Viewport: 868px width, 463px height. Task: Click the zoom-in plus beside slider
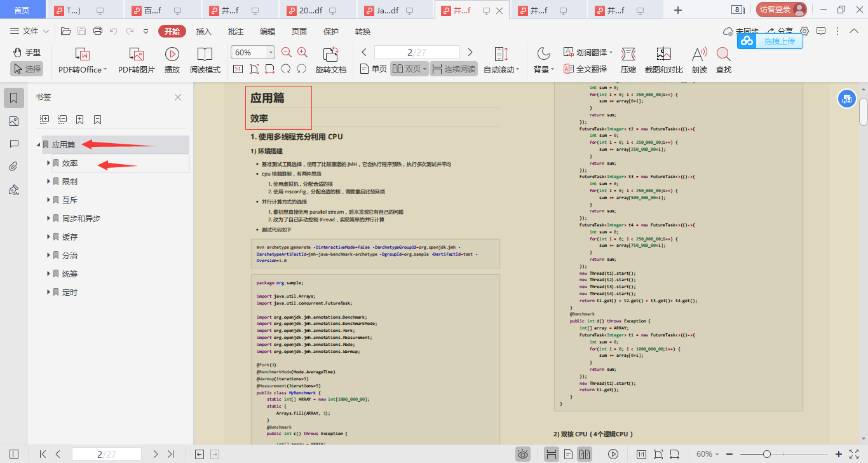pyautogui.click(x=839, y=454)
